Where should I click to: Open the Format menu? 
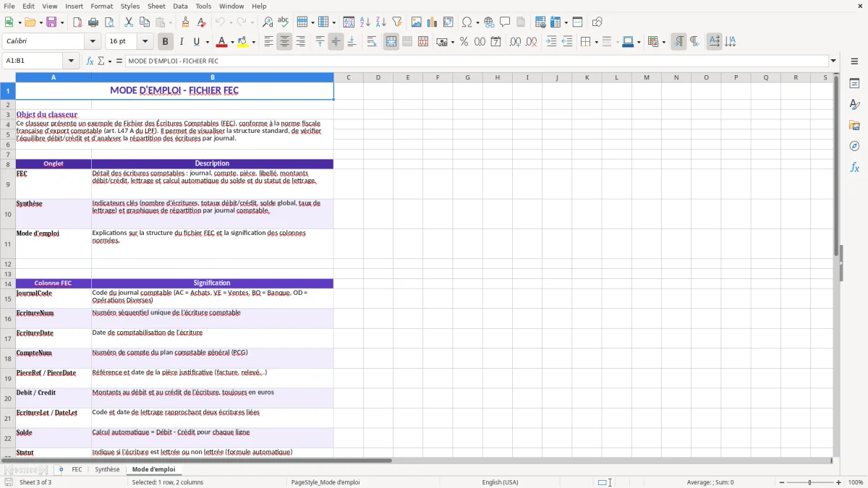102,6
